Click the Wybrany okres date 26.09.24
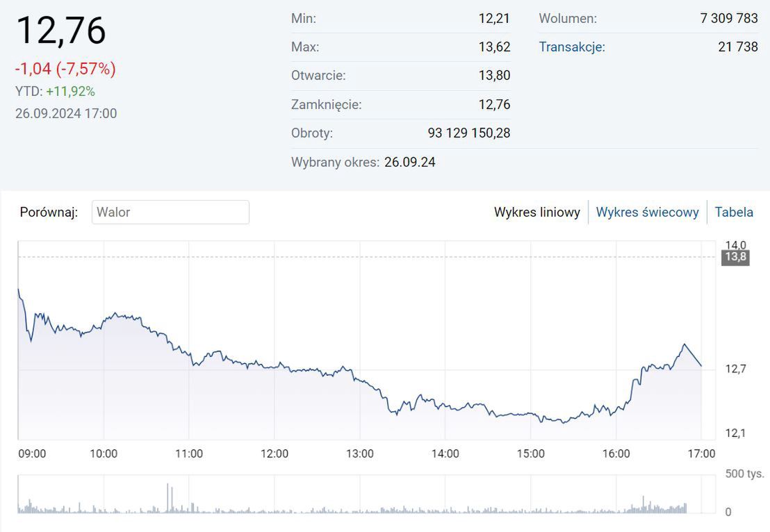770x532 pixels. [x=410, y=163]
